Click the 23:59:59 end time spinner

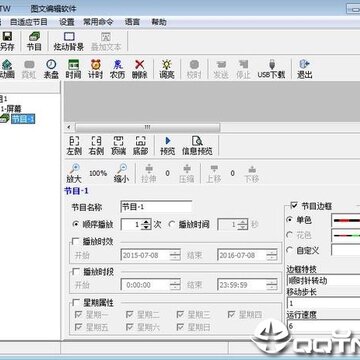pos(272,285)
